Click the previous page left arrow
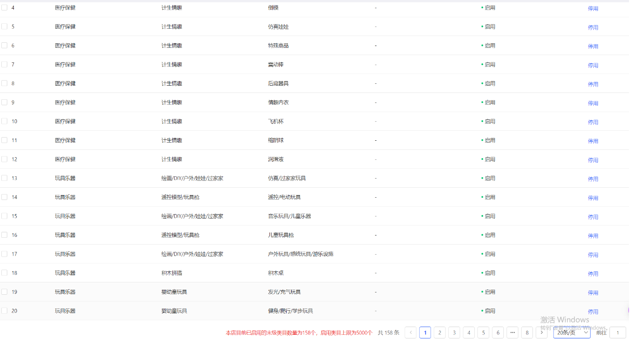This screenshot has width=644, height=343. [411, 333]
